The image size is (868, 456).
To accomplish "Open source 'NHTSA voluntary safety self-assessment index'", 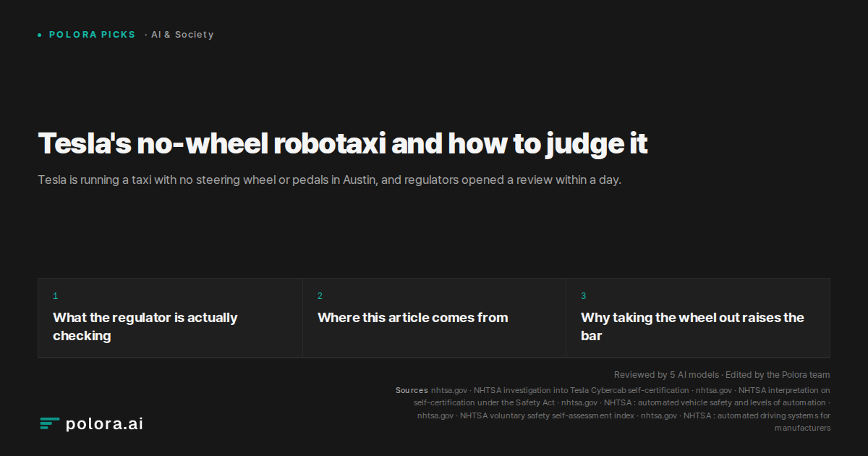I will click(547, 415).
